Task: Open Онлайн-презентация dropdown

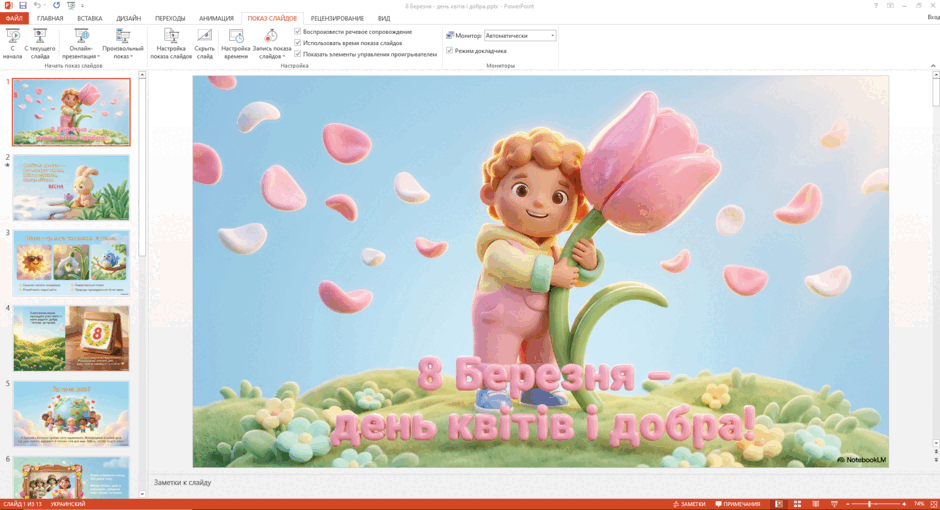Action: coord(81,44)
